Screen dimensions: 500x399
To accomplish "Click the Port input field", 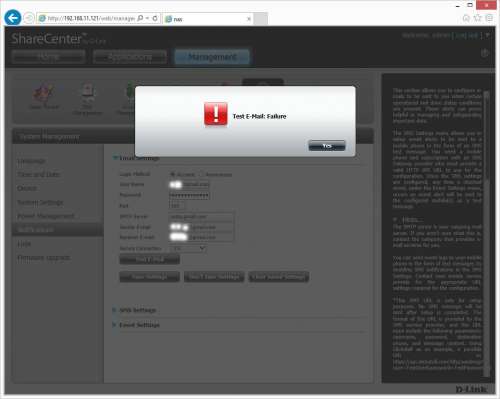I will point(177,206).
